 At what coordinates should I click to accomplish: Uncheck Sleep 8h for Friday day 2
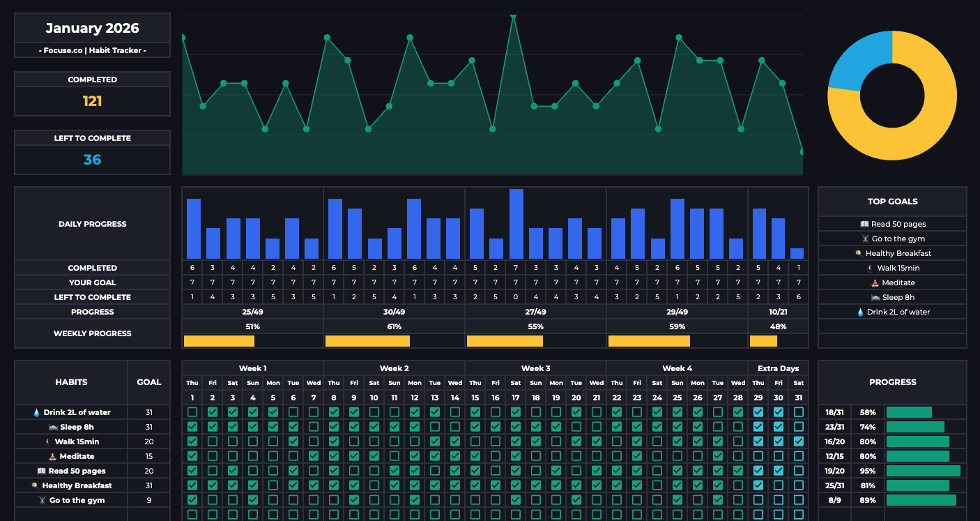213,427
